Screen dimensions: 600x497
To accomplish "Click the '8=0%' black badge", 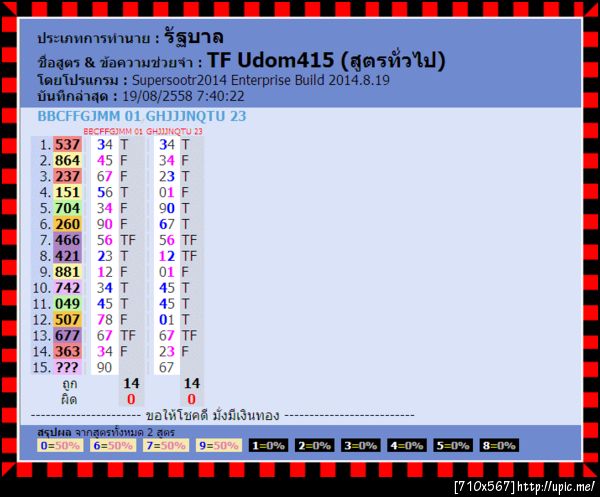I will pyautogui.click(x=499, y=445).
